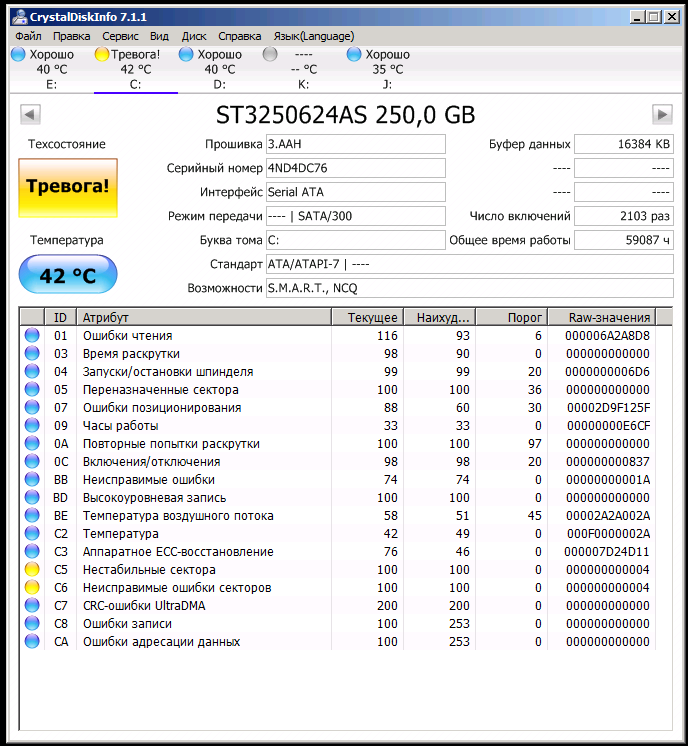Select the D: disk status orb
This screenshot has width=688, height=746.
click(186, 54)
